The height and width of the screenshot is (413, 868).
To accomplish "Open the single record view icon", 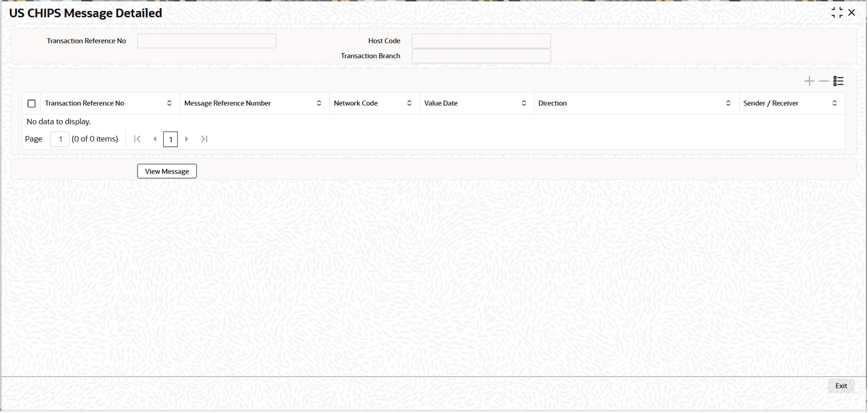I will coord(838,81).
